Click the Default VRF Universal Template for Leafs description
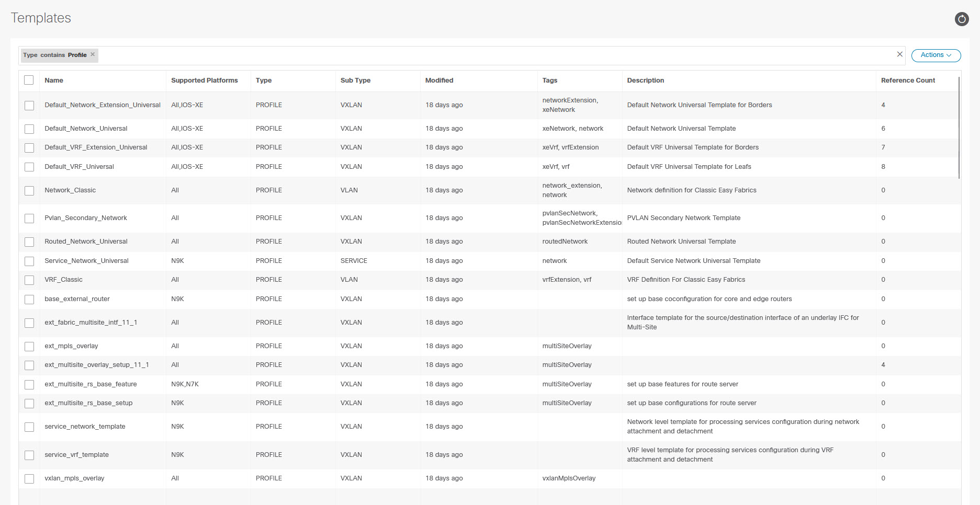 point(689,167)
